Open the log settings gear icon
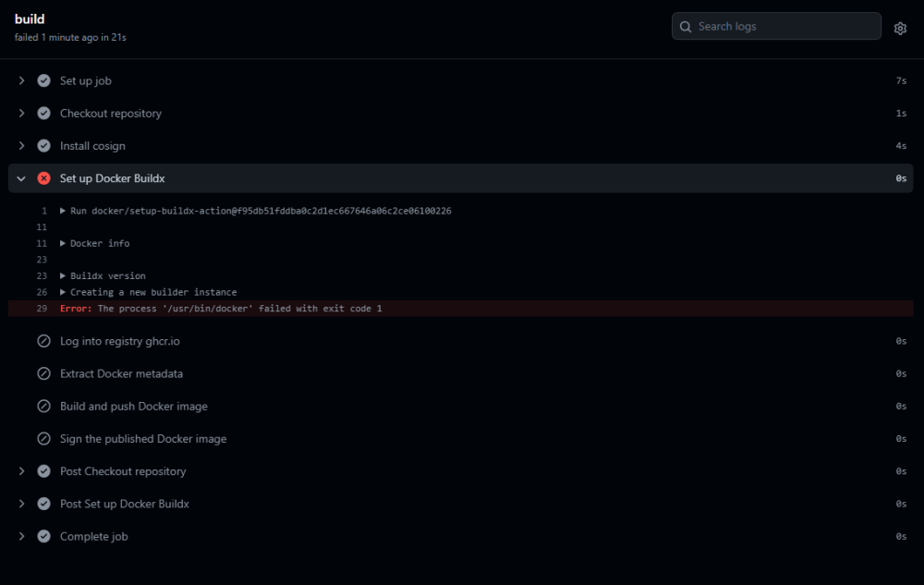 [900, 29]
